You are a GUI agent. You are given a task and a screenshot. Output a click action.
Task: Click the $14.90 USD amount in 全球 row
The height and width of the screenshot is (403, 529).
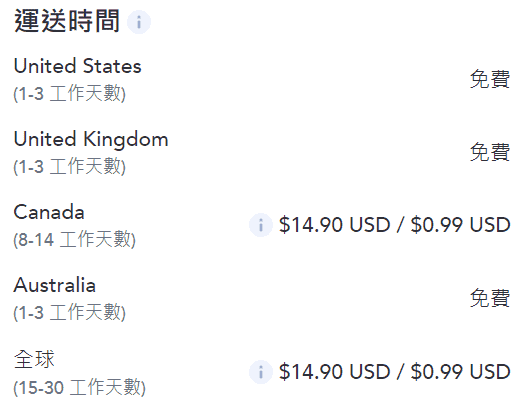(335, 372)
